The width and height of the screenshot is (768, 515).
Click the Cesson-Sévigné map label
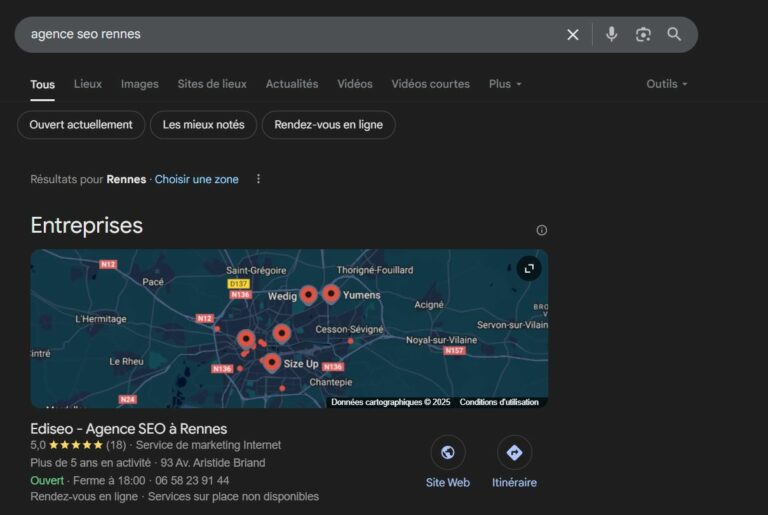pyautogui.click(x=349, y=329)
